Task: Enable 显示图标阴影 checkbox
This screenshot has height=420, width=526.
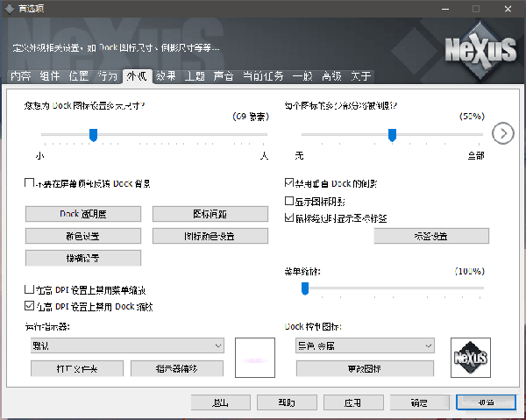Action: click(288, 201)
